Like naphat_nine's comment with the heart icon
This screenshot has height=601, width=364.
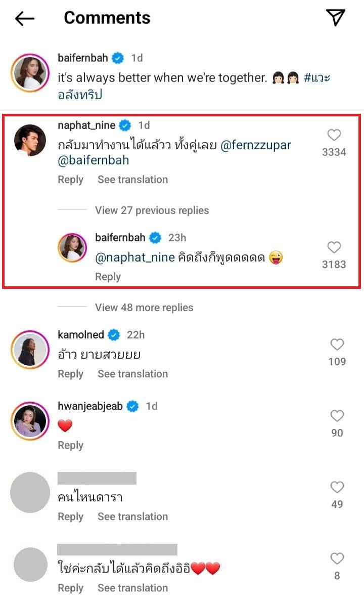click(334, 135)
